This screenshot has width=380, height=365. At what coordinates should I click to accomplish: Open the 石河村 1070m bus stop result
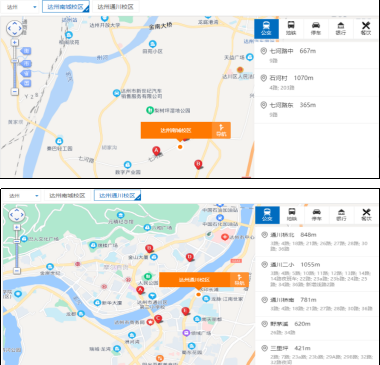317,83
